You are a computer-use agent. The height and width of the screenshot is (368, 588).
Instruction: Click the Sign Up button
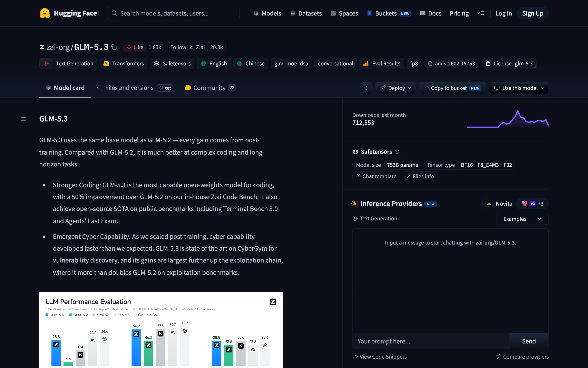click(533, 13)
